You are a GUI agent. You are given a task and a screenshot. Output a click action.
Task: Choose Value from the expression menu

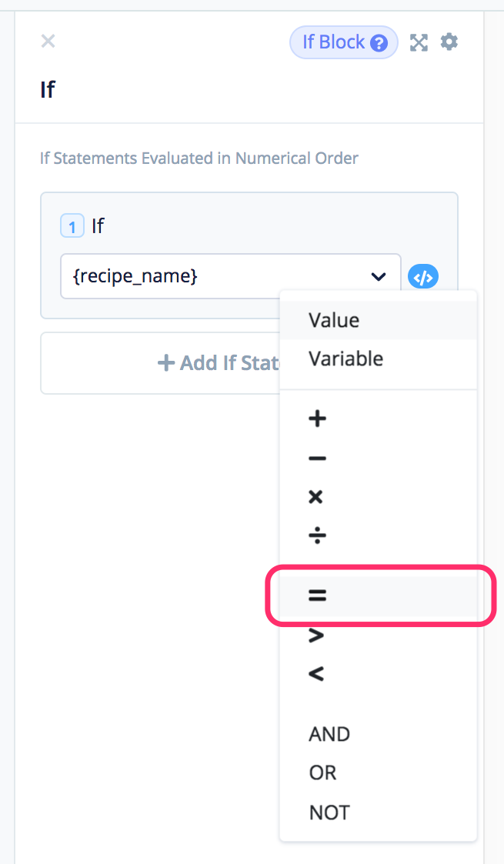click(334, 320)
